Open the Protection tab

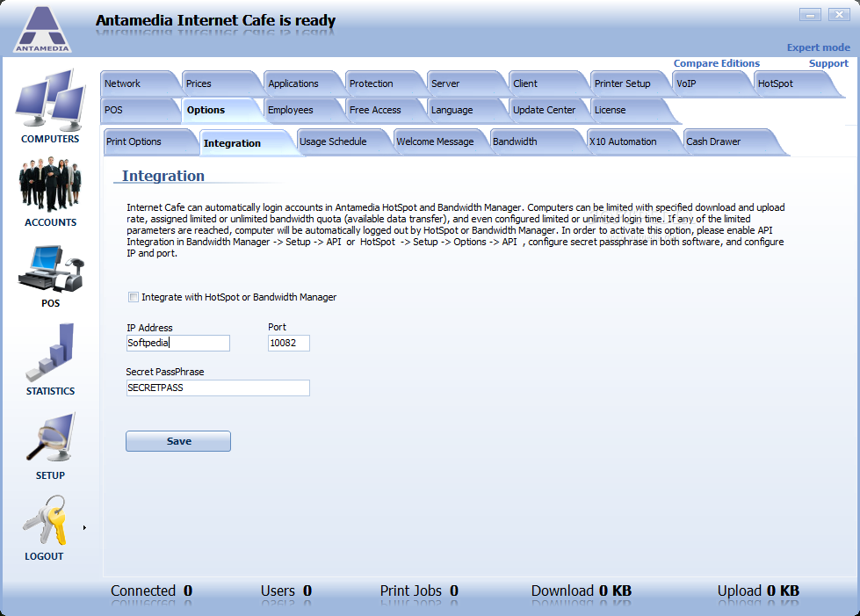[x=384, y=83]
